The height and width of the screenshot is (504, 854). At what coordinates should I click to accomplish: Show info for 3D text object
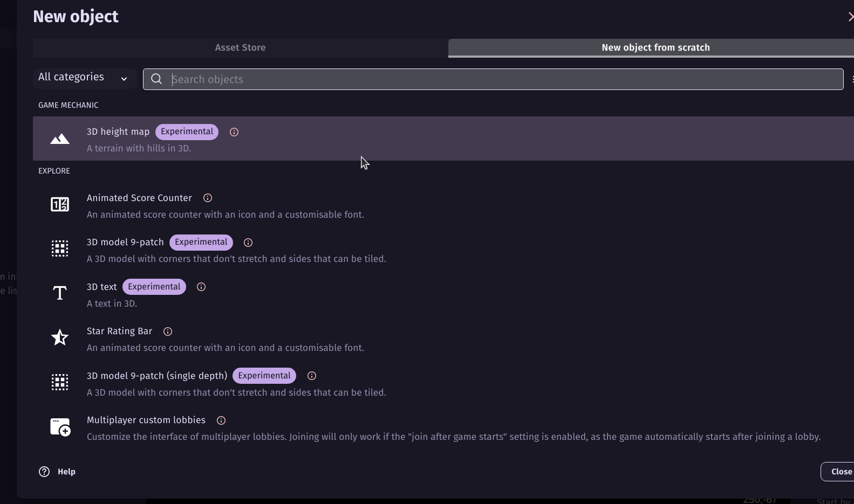coord(201,287)
